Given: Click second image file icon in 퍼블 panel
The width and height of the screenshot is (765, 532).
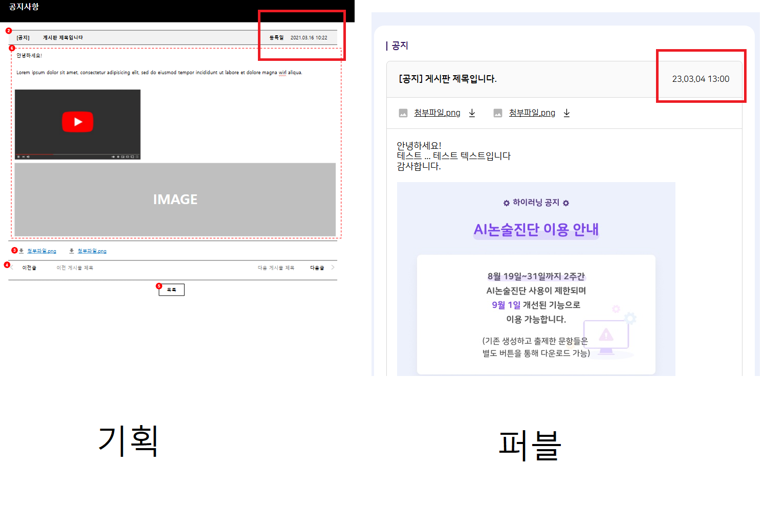Looking at the screenshot, I should [498, 113].
